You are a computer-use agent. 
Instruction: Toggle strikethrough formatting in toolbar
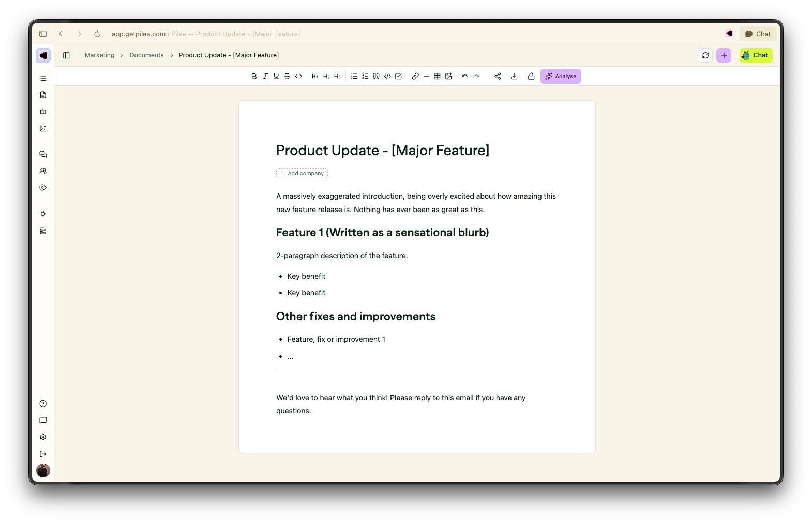[287, 76]
